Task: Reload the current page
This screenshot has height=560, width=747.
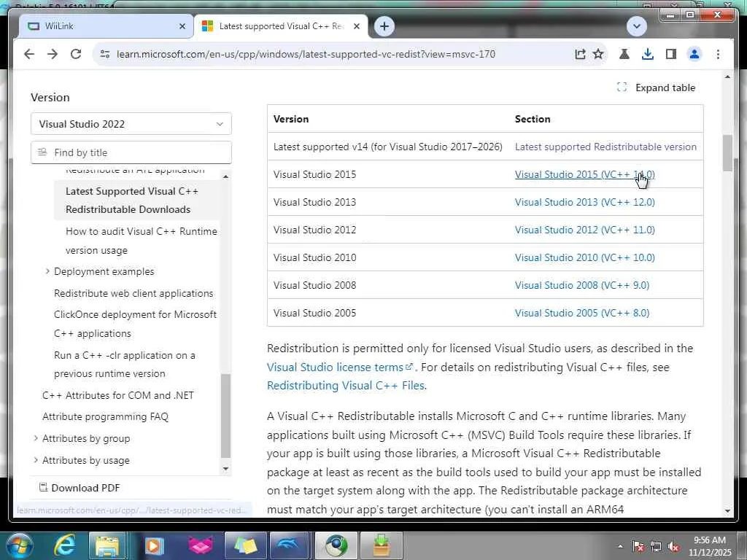Action: (x=76, y=54)
